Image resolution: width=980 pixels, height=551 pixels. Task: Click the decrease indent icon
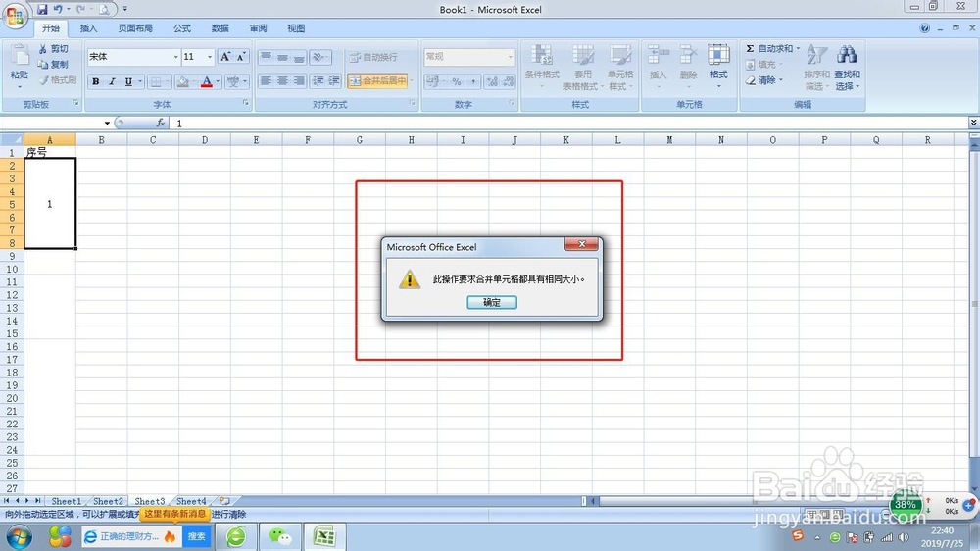pos(318,80)
